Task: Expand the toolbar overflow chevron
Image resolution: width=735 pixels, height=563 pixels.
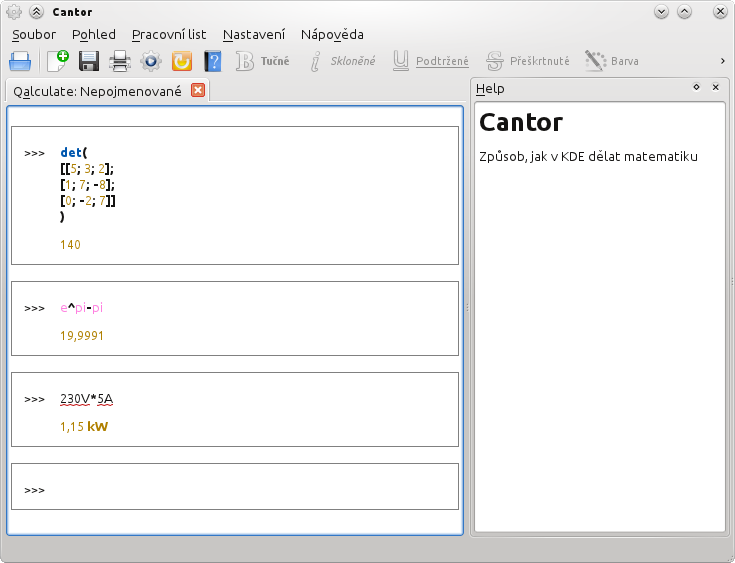Action: (x=722, y=61)
